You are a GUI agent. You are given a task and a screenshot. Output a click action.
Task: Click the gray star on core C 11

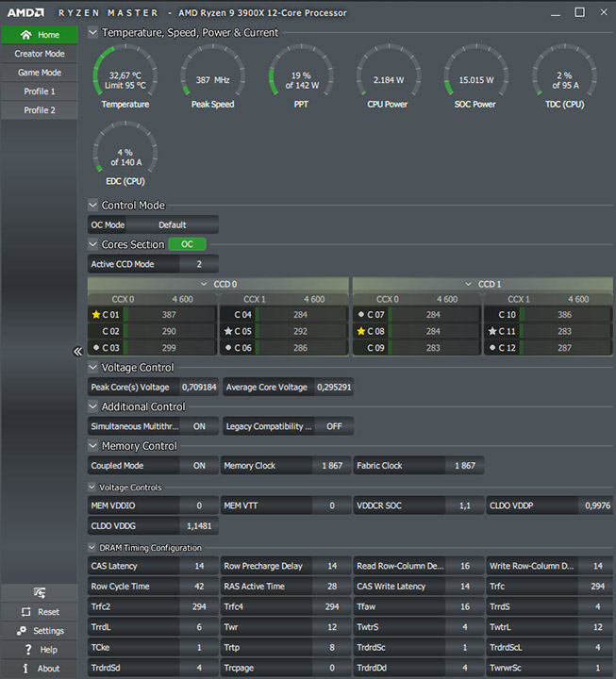[492, 331]
